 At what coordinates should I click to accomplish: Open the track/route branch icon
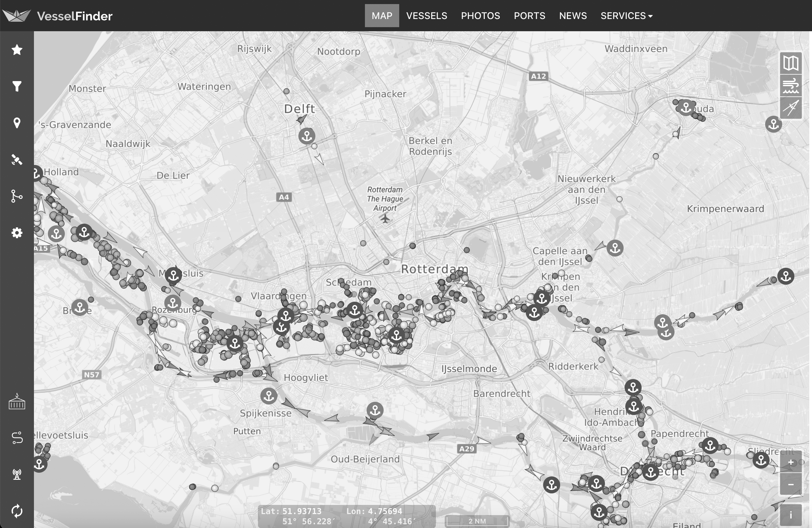coord(17,196)
